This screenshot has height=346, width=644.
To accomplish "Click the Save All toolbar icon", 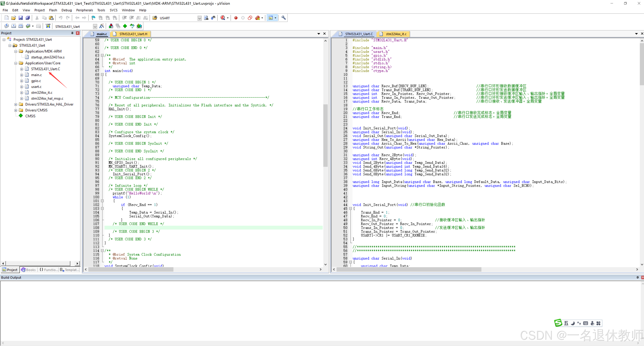I will pyautogui.click(x=28, y=18).
